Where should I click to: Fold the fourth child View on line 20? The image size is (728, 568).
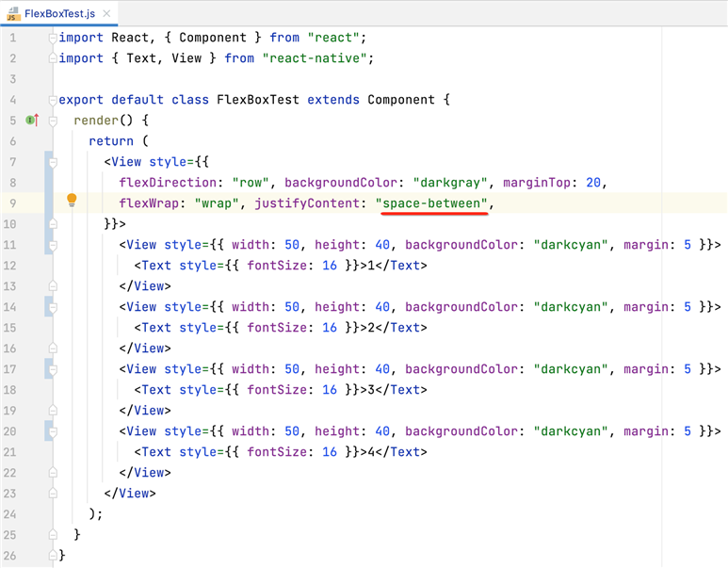[x=54, y=431]
